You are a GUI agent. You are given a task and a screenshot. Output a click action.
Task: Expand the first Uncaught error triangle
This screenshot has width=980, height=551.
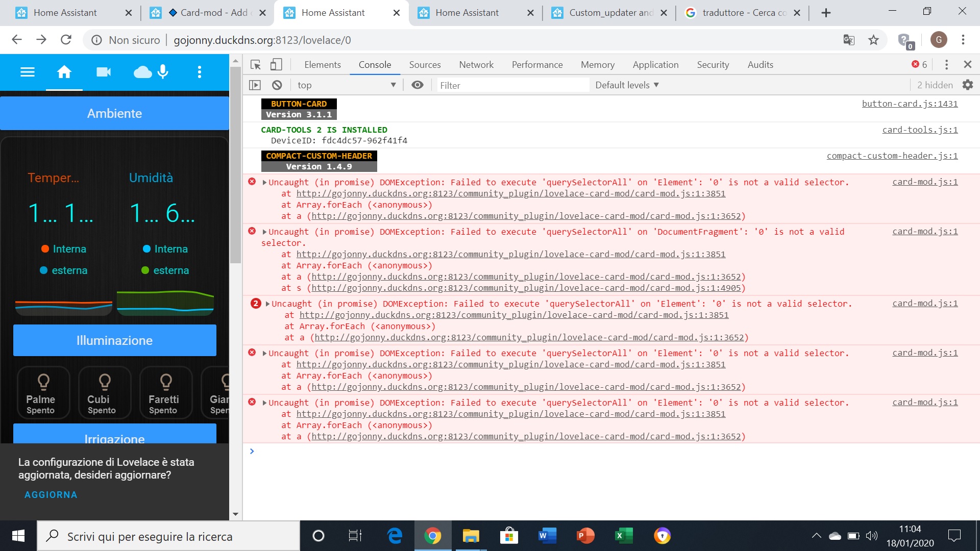[264, 183]
